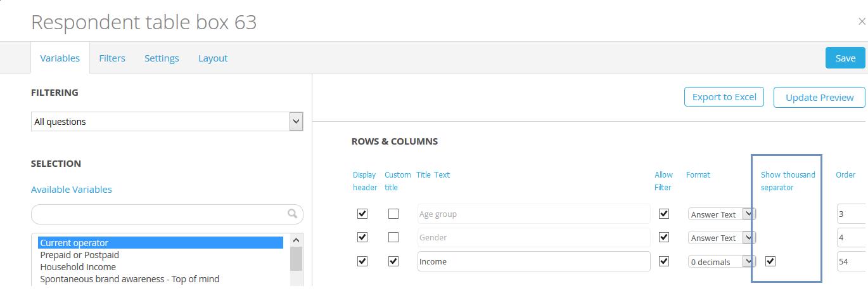
Task: Open the All questions filtering dropdown
Action: click(167, 121)
